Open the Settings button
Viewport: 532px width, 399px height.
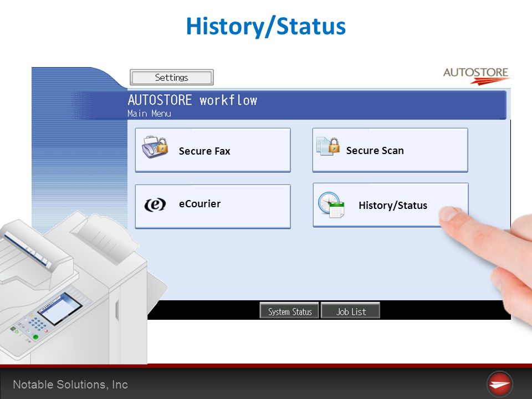[172, 78]
